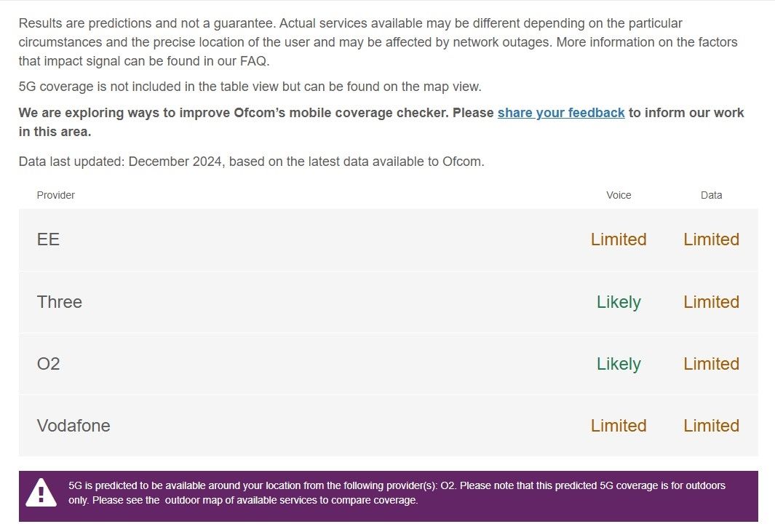This screenshot has height=532, width=775.
Task: Click O2's Likely voice status
Action: click(x=619, y=363)
